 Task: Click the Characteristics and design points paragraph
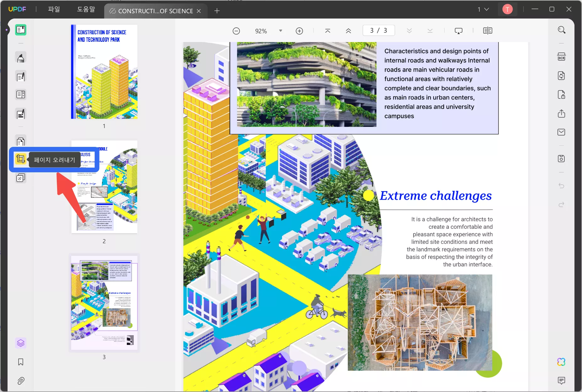pos(438,83)
